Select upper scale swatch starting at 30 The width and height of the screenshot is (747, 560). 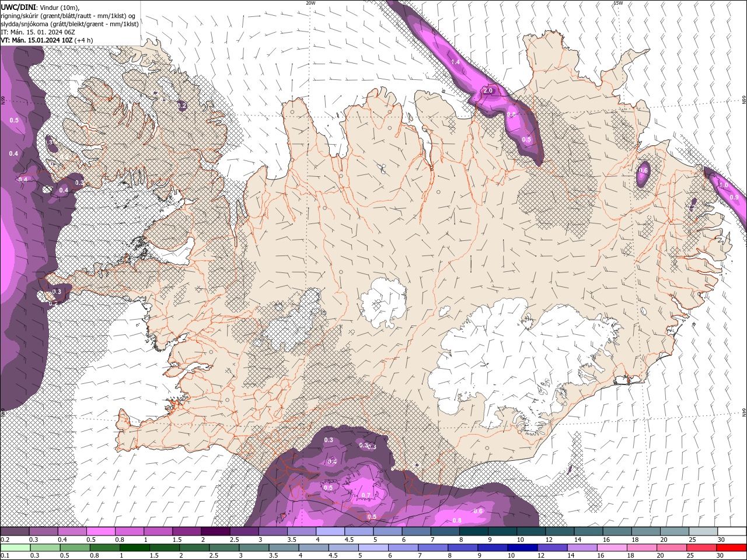(x=732, y=531)
